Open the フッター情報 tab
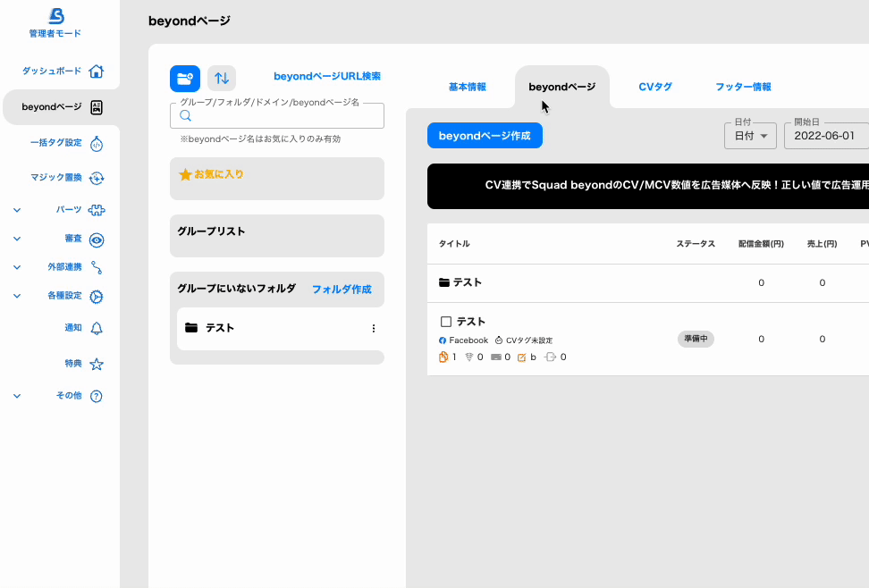The width and height of the screenshot is (869, 588). (x=743, y=87)
